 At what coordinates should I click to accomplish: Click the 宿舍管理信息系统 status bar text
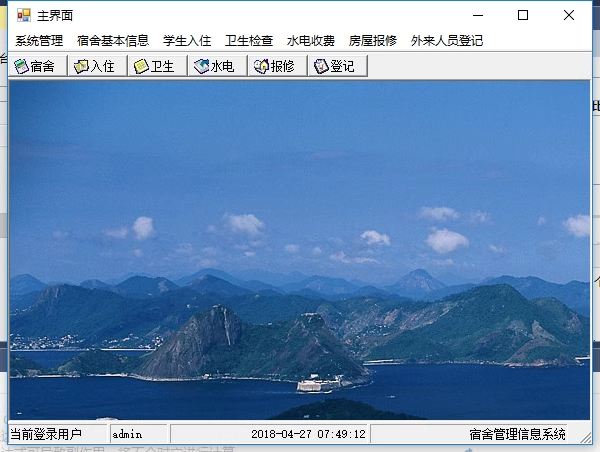517,434
